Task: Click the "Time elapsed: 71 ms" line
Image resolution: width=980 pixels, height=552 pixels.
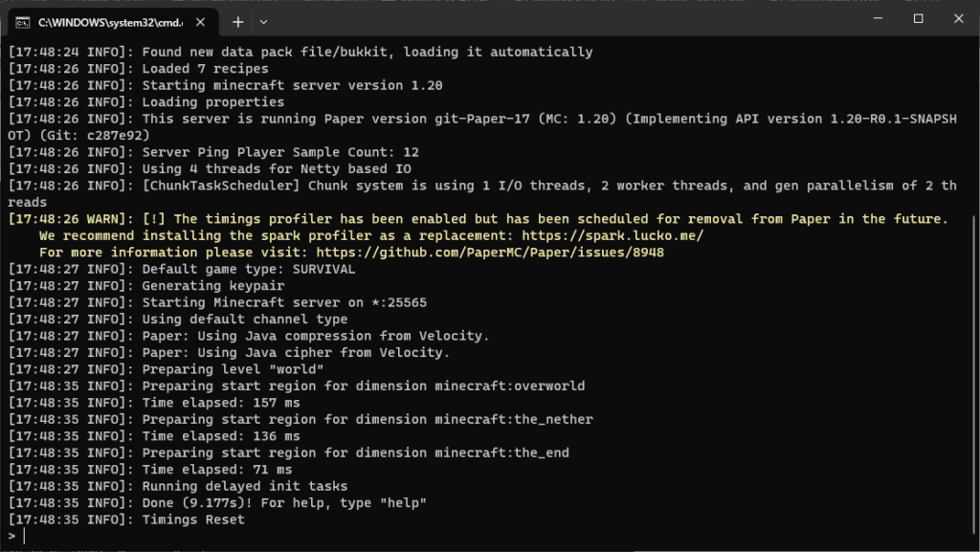Action: point(150,470)
